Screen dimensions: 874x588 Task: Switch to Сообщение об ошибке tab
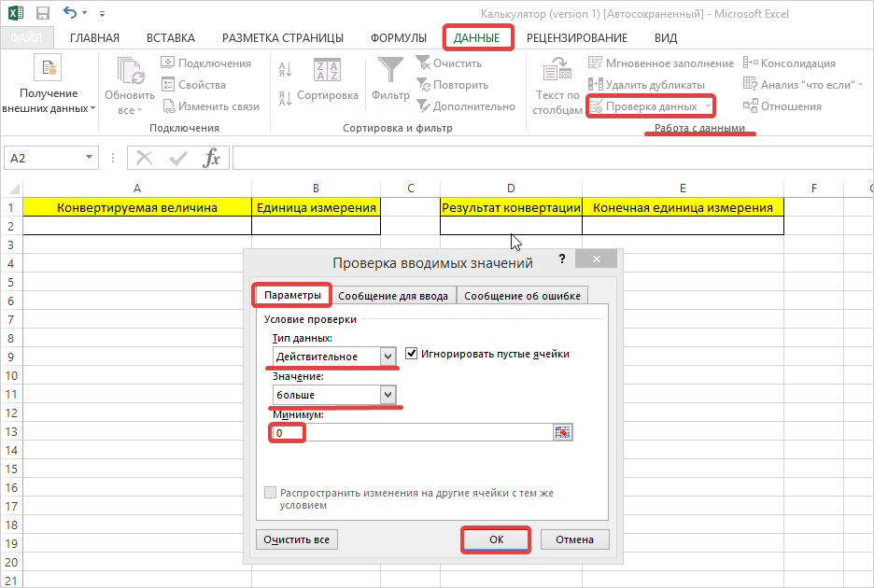click(522, 296)
